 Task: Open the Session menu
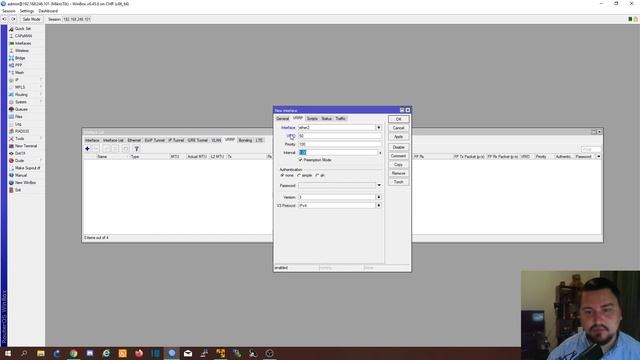[9, 11]
